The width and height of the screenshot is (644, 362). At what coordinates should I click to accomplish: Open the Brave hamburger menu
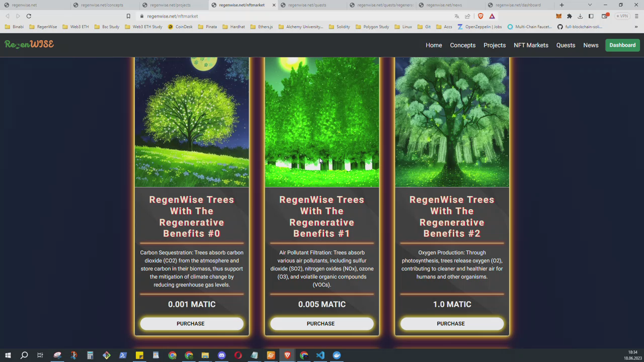(x=636, y=16)
